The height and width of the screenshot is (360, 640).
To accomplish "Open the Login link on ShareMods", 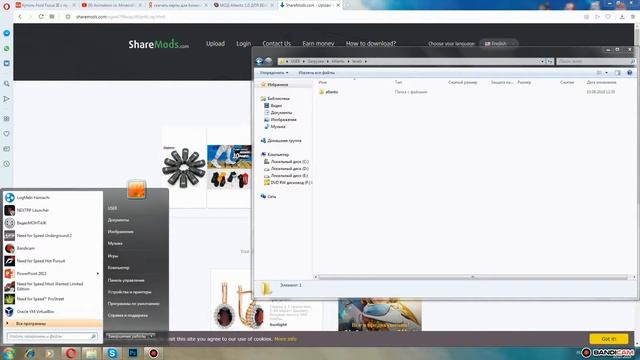I will pos(244,43).
